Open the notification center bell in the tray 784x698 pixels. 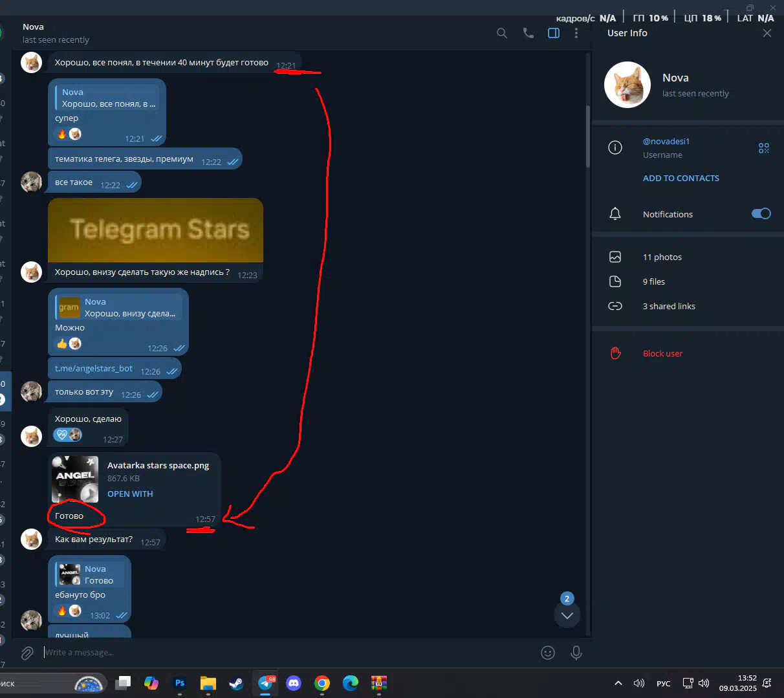767,683
